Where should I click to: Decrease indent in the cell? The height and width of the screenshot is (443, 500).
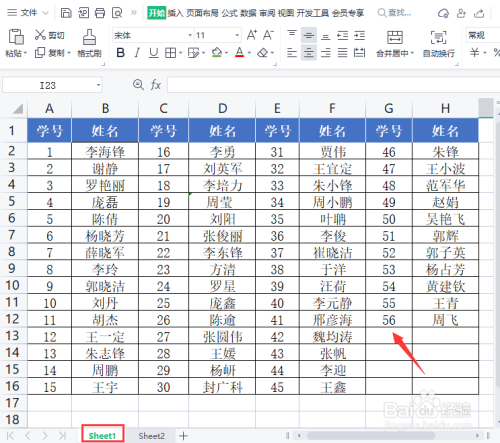coord(343,35)
